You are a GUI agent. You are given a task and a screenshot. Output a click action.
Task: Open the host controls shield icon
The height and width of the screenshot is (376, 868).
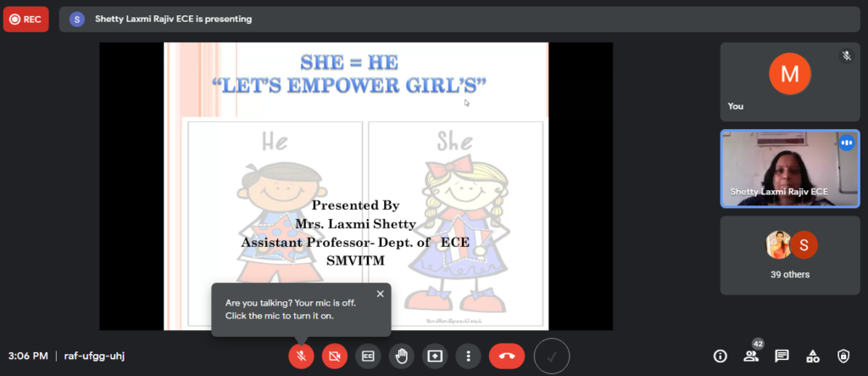tap(843, 356)
